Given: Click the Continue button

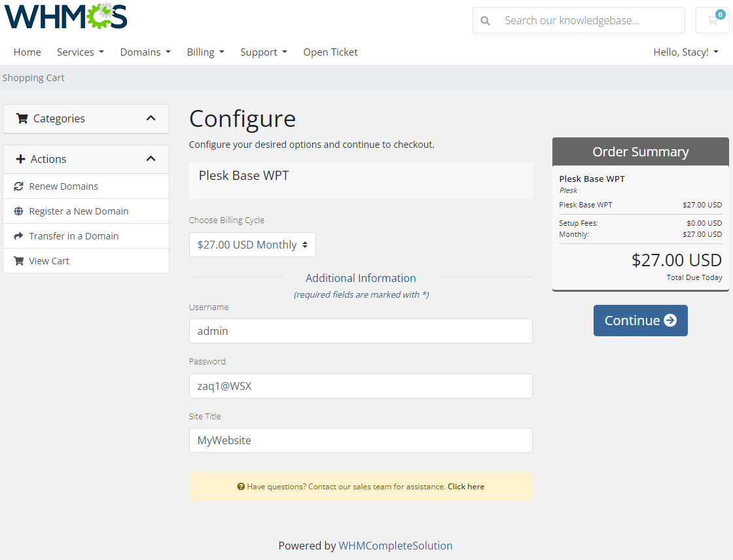Looking at the screenshot, I should 640,321.
